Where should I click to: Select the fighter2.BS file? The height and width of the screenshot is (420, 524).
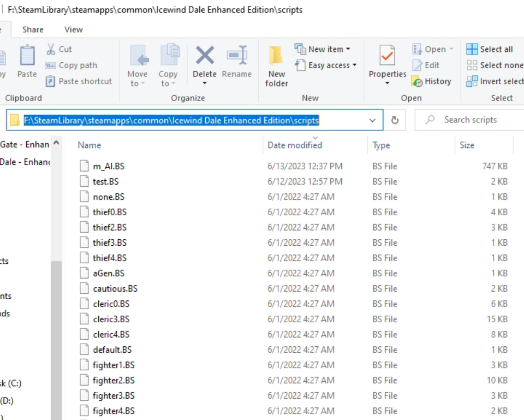pyautogui.click(x=114, y=380)
